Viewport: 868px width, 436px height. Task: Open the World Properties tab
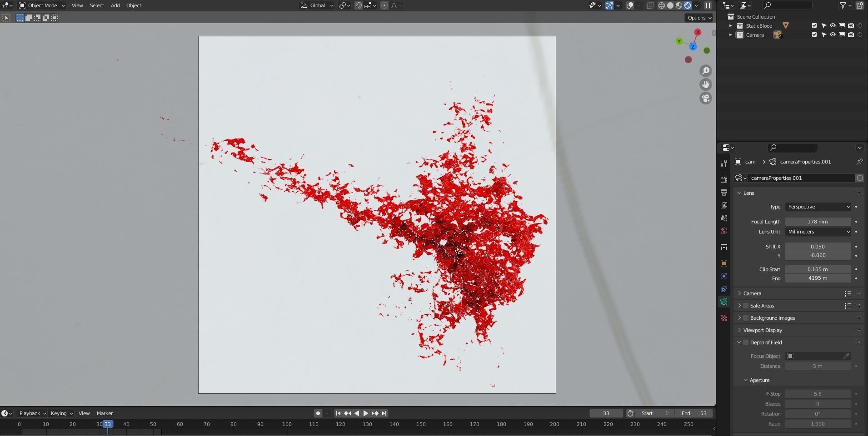(724, 231)
